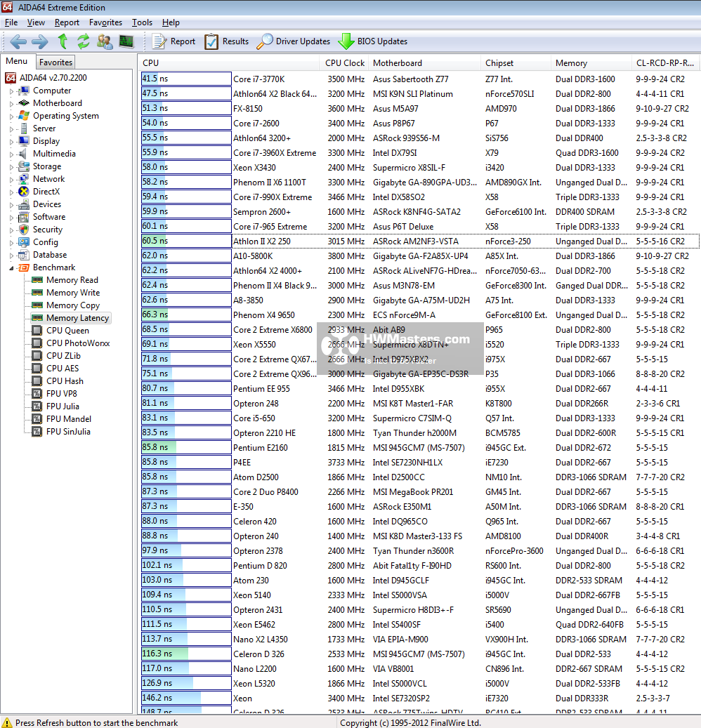
Task: Click the Security shield tree icon
Action: (x=24, y=230)
